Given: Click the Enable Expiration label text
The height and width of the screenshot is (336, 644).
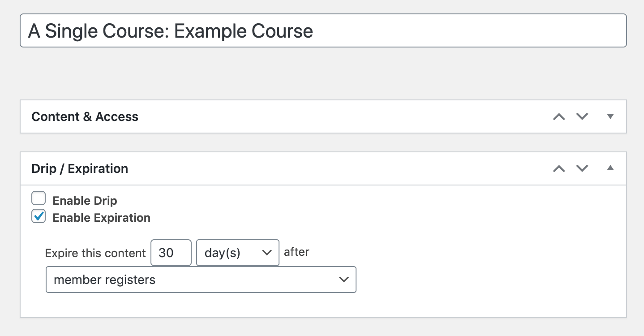Looking at the screenshot, I should click(x=102, y=218).
